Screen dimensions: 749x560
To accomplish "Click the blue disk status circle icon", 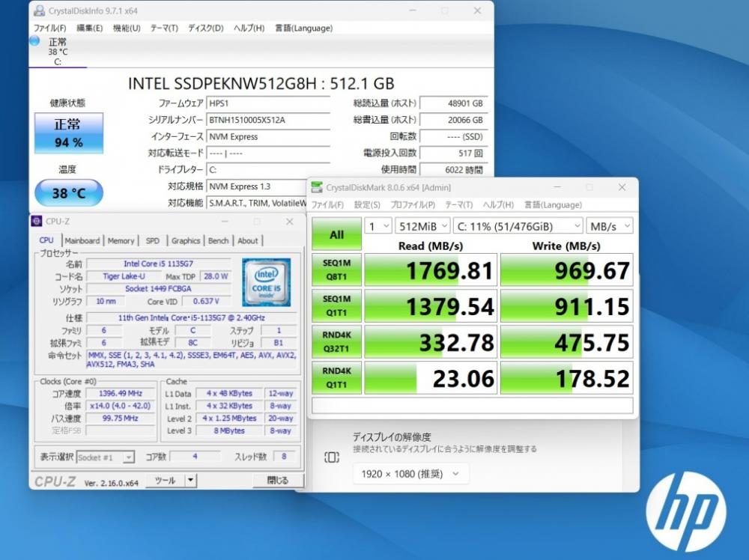I will pyautogui.click(x=34, y=41).
